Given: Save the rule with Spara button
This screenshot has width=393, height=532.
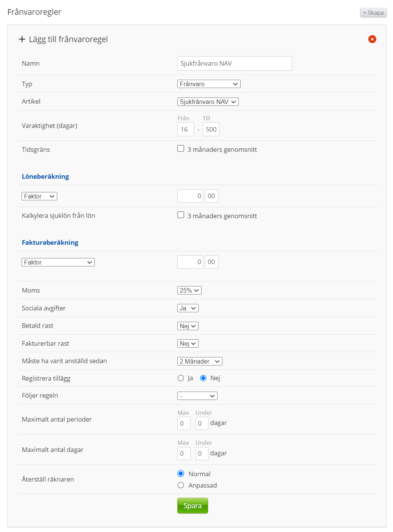Looking at the screenshot, I should point(193,505).
